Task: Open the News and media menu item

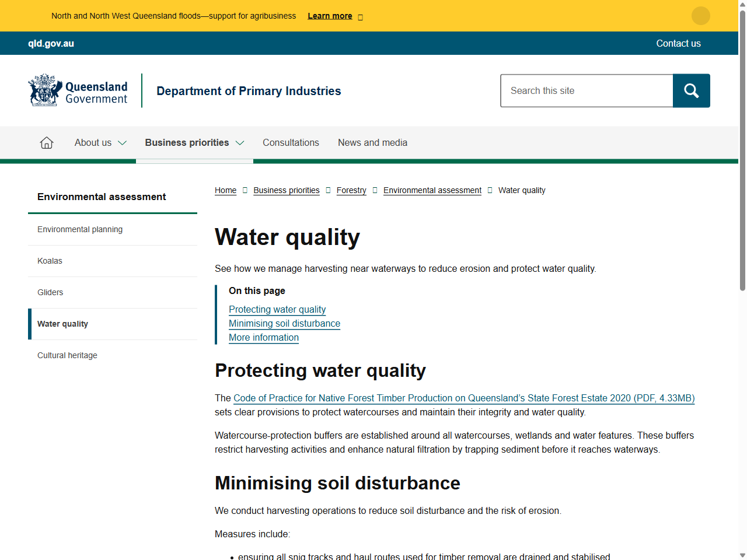Action: pyautogui.click(x=372, y=142)
